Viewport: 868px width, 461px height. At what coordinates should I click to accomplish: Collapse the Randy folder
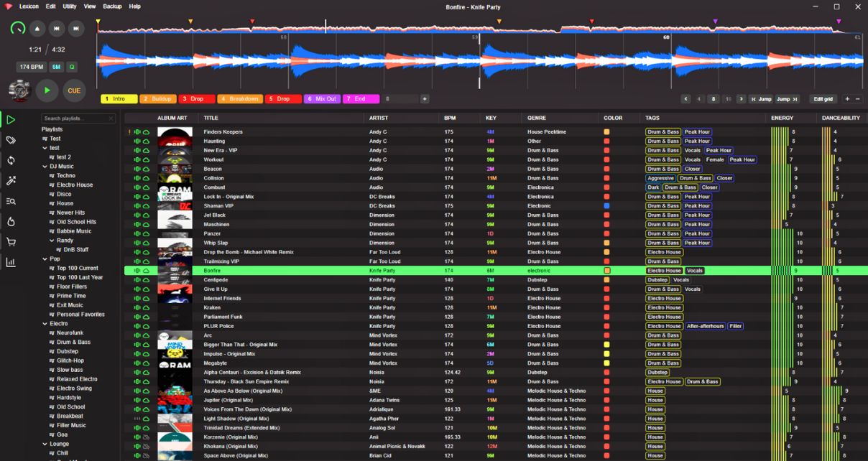(52, 241)
